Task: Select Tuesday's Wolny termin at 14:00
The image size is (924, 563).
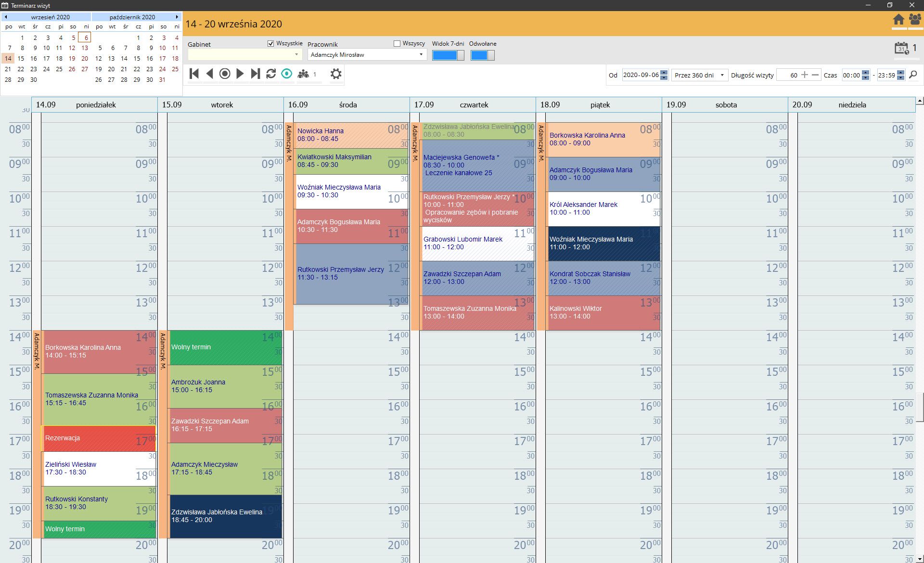Action: point(225,347)
